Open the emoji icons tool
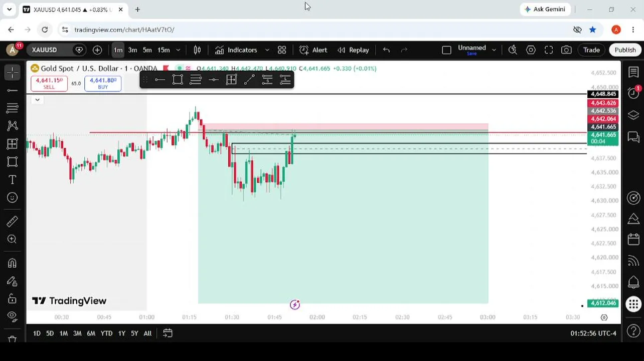This screenshot has width=644, height=361. [x=13, y=198]
